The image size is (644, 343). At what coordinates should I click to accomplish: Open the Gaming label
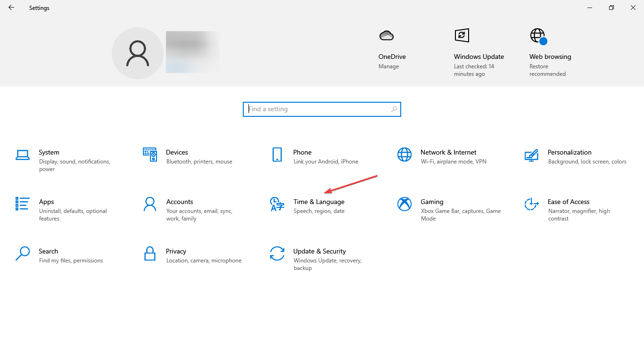click(432, 202)
